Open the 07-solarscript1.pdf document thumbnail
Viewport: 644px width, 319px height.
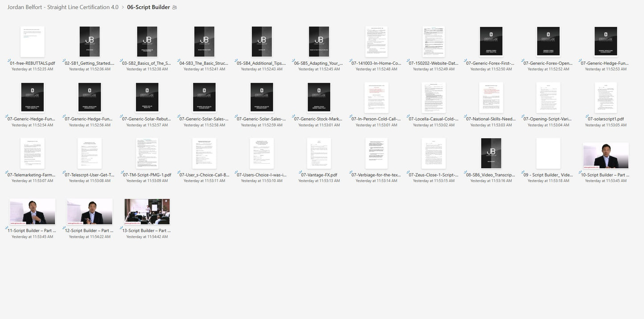coord(606,97)
